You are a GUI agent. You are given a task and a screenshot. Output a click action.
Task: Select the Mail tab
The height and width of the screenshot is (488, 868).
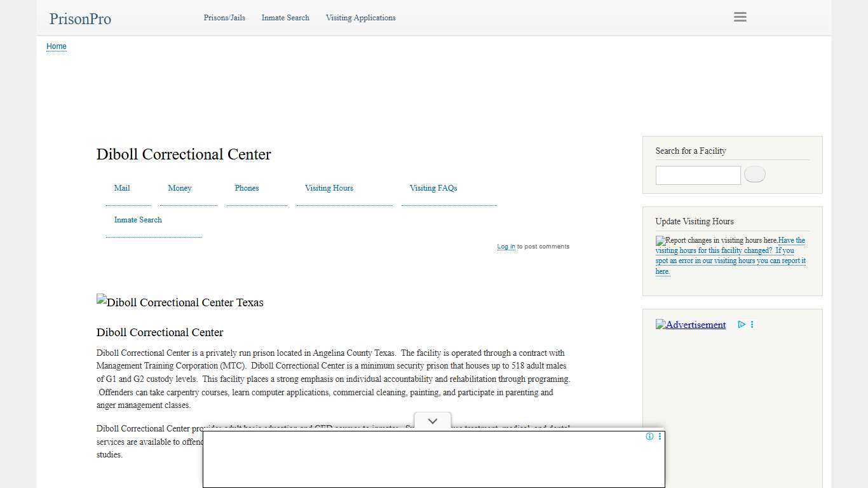click(122, 188)
